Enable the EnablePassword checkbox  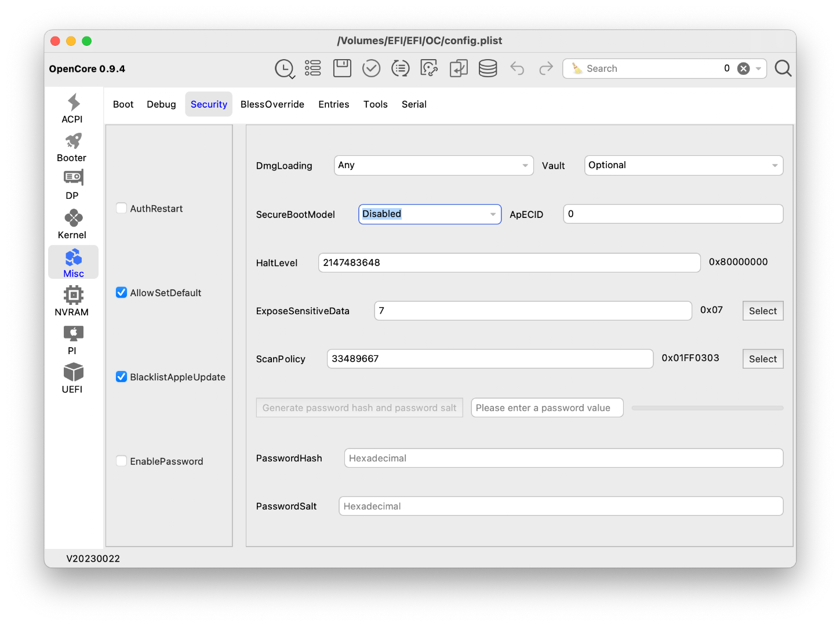121,461
